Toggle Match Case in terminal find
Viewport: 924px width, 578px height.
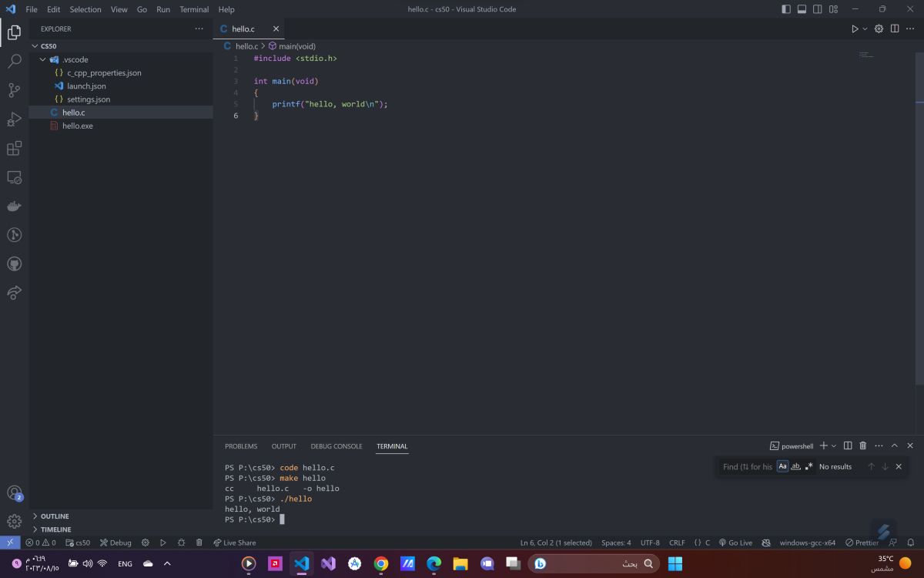pos(782,466)
